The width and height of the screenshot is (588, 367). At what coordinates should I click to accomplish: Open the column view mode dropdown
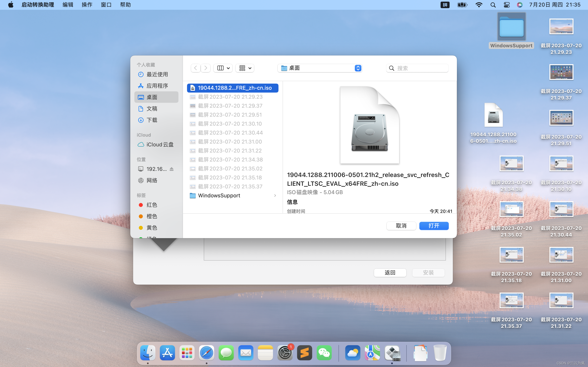[223, 68]
